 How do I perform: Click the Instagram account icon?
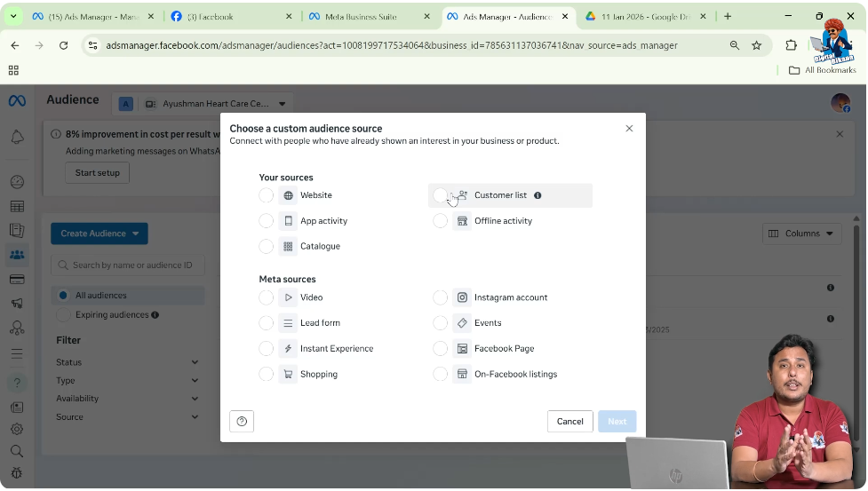[x=462, y=297]
